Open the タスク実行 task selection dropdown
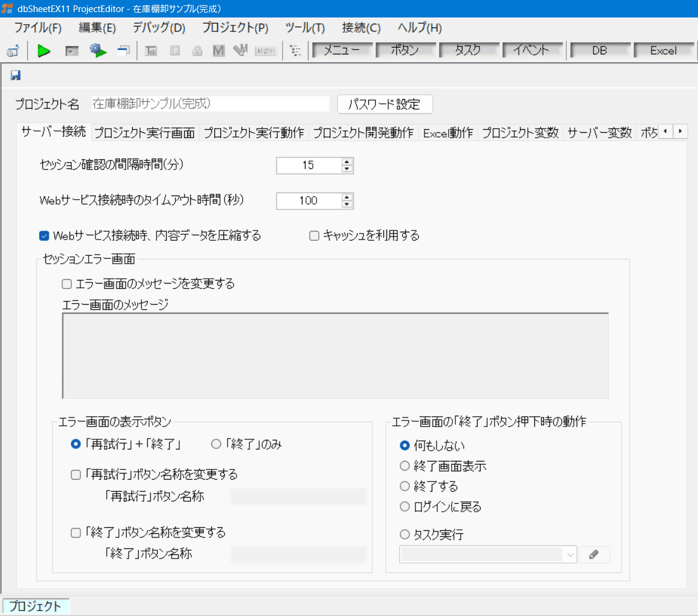 coord(488,555)
